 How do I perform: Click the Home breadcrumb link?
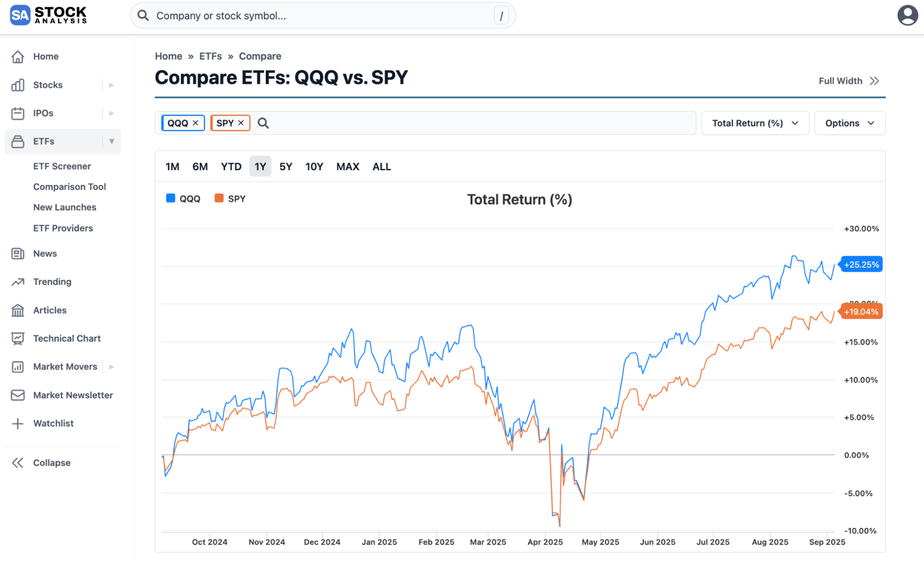point(169,56)
